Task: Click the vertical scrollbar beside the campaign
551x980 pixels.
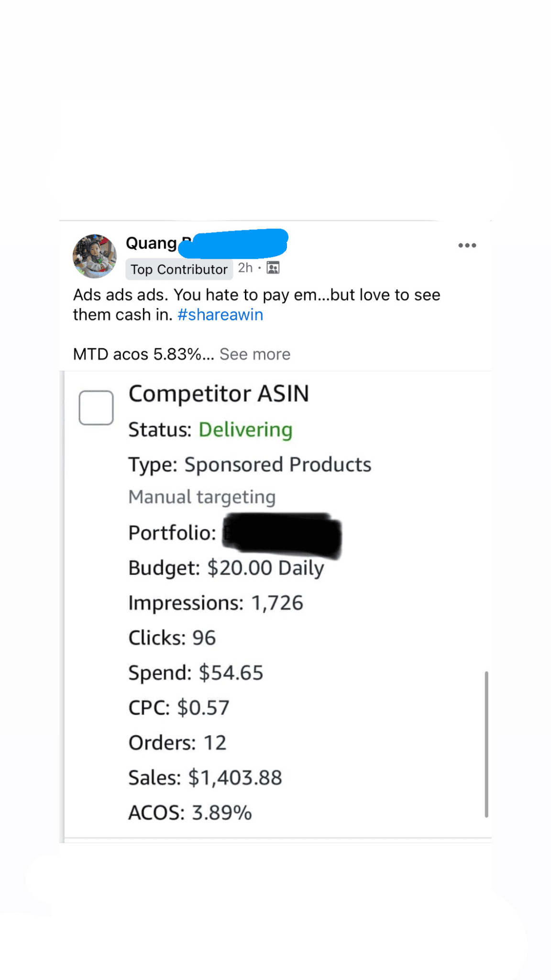Action: coord(486,744)
